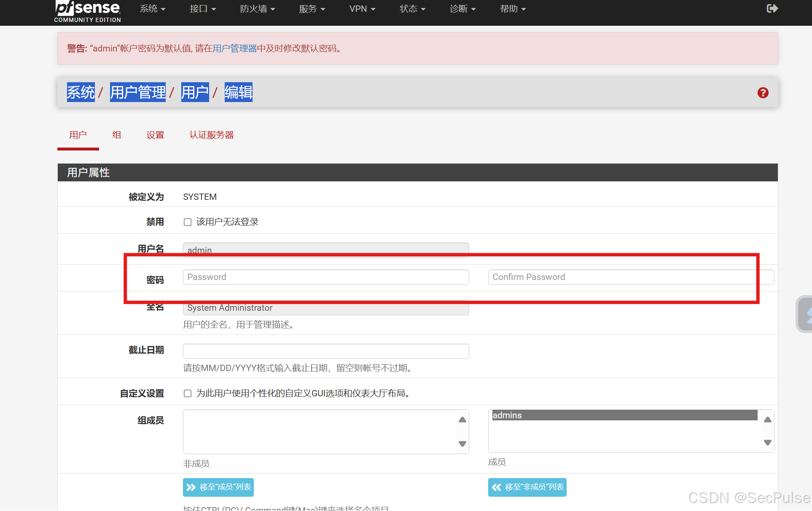Image resolution: width=812 pixels, height=511 pixels.
Task: Expand the 防火墙 dropdown menu
Action: tap(257, 9)
